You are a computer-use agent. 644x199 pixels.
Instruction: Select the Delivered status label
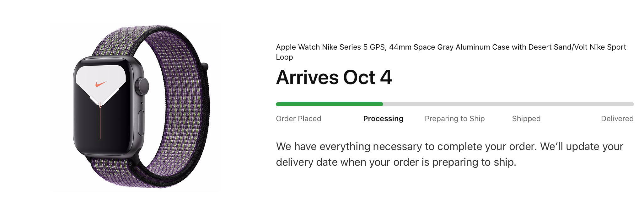point(617,119)
